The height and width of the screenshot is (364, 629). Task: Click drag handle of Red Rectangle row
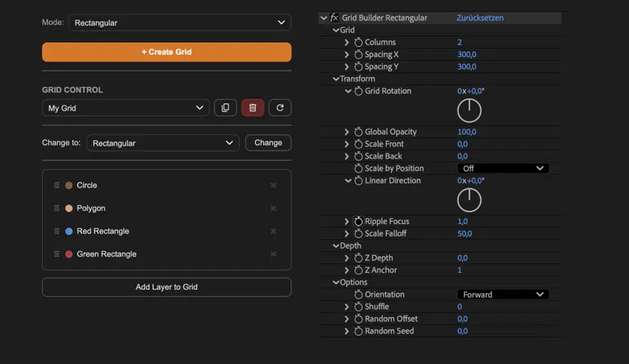point(56,232)
